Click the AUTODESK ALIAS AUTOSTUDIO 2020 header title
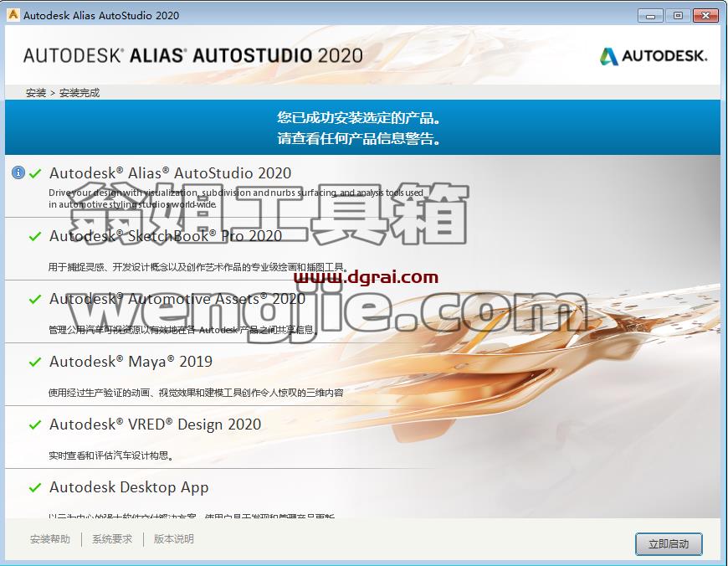 coord(193,56)
